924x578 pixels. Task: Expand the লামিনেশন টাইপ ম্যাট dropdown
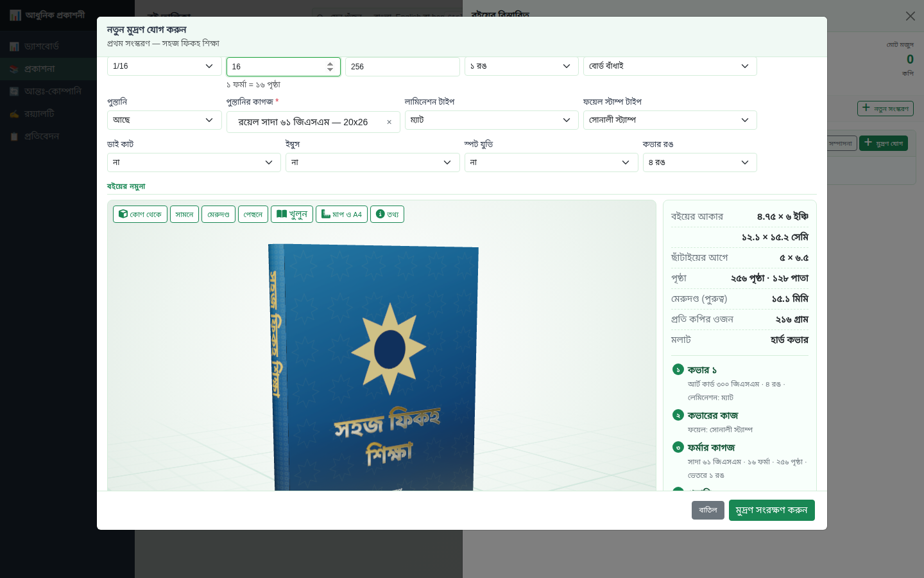tap(492, 120)
